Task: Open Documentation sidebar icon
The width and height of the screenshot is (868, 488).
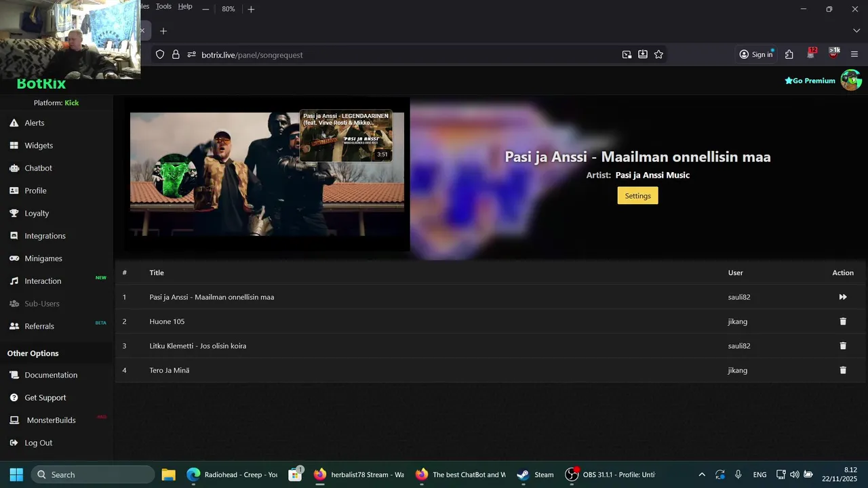Action: (14, 375)
